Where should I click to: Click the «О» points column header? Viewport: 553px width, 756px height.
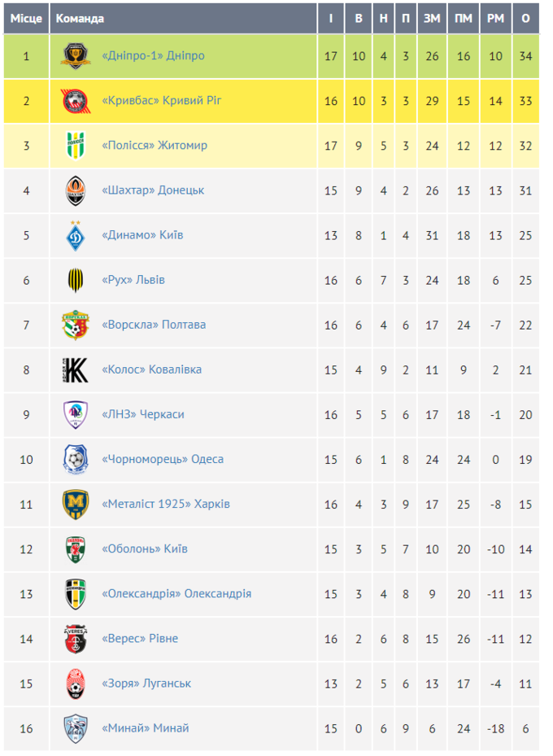coord(525,18)
